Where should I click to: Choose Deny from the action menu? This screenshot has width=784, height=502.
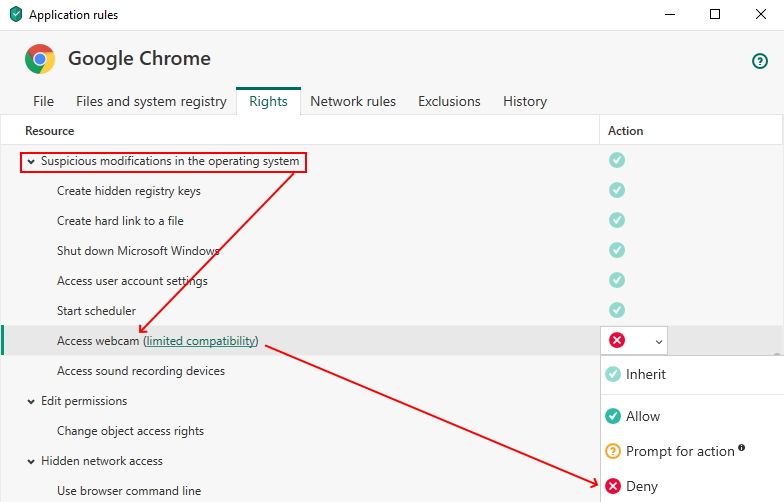(x=692, y=486)
